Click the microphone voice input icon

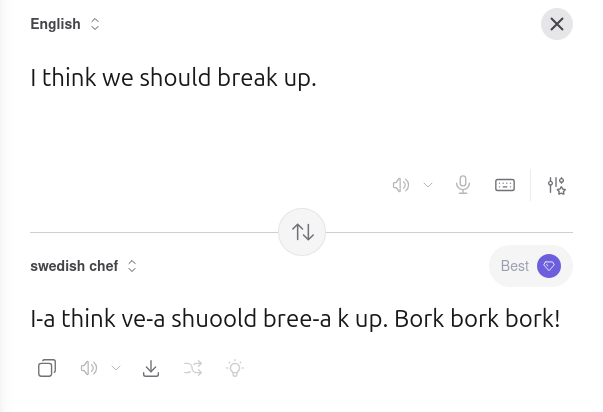click(x=463, y=185)
